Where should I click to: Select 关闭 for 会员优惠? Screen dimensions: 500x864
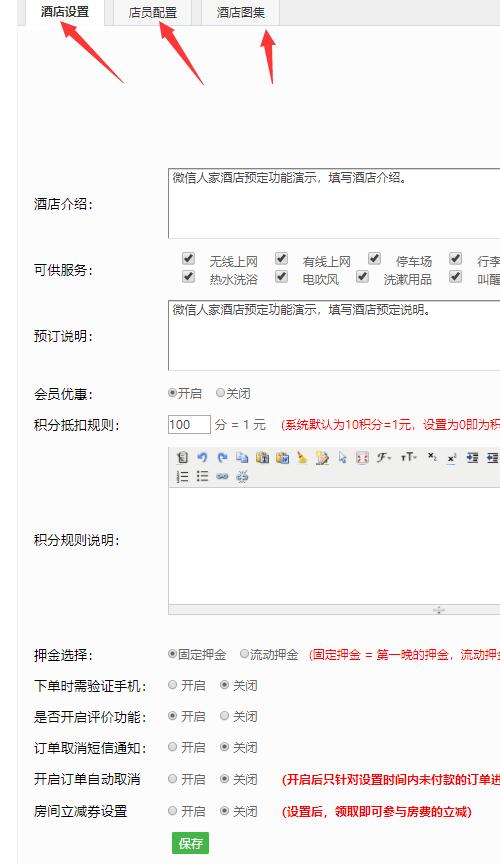coord(221,393)
